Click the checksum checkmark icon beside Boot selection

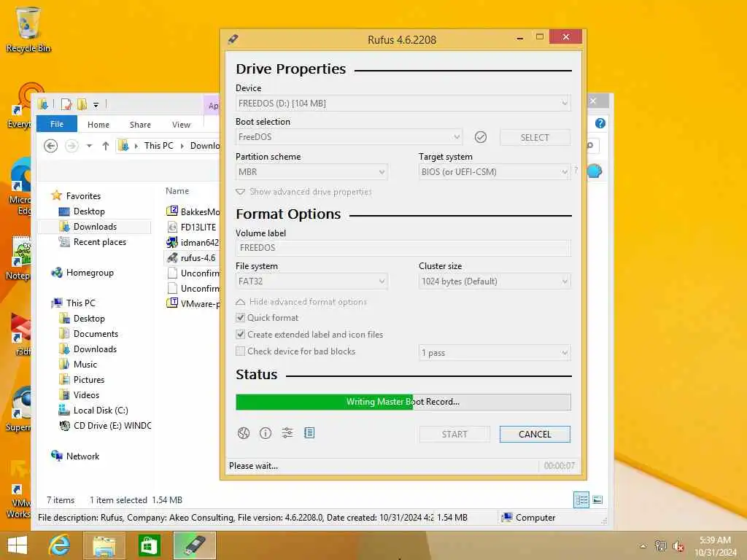pos(481,137)
